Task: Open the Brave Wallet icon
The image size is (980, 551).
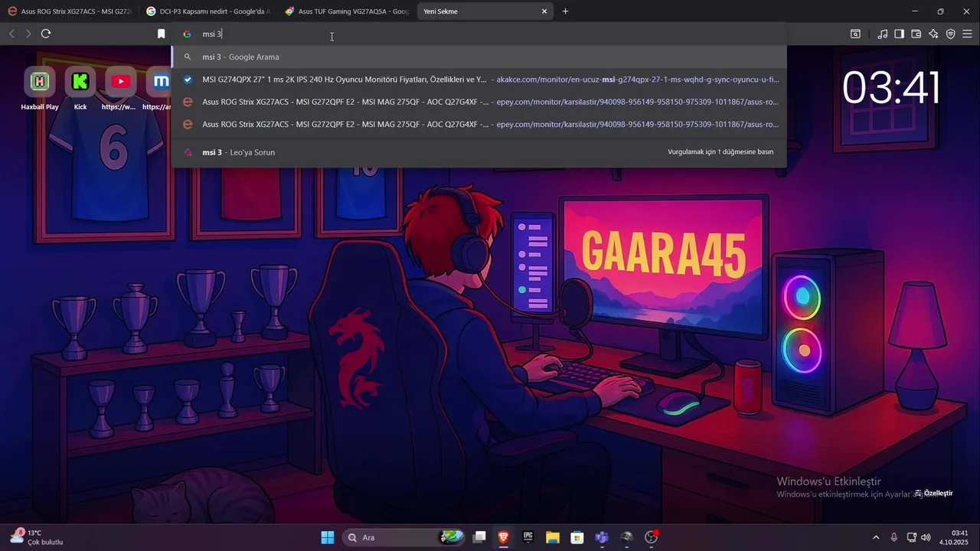Action: coord(916,34)
